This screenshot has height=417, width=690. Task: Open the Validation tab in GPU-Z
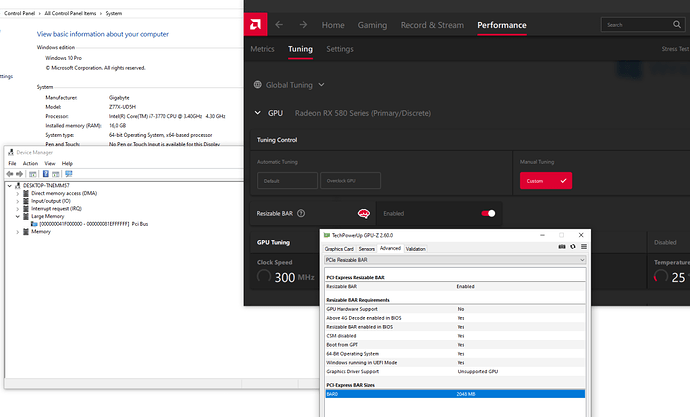(415, 249)
